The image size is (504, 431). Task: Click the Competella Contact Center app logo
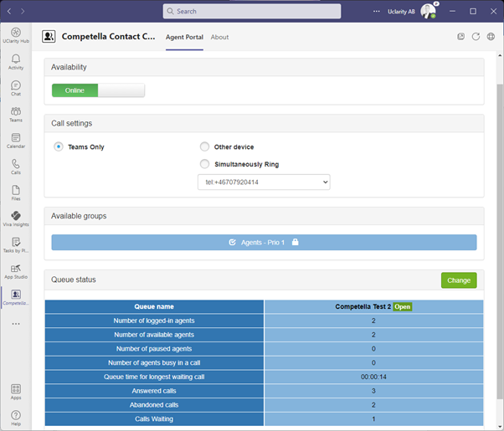(x=49, y=37)
